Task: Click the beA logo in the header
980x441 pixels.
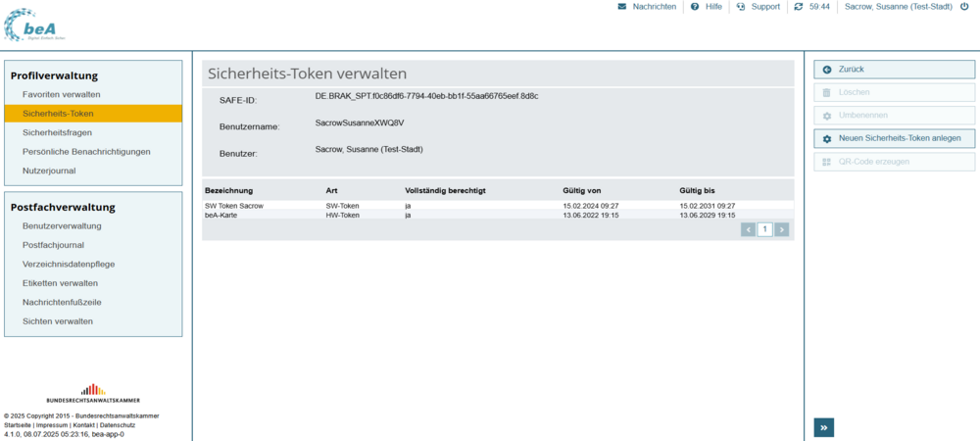Action: [x=37, y=25]
